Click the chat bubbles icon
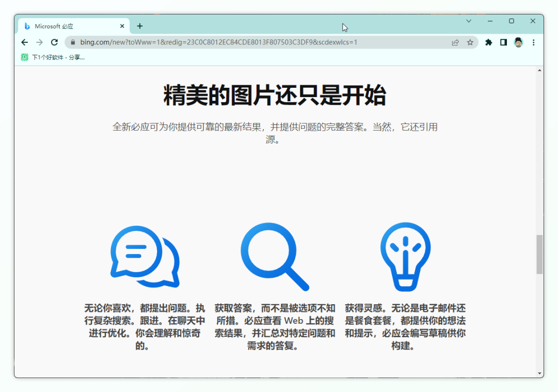Viewport: 558px width, 392px height. click(144, 257)
